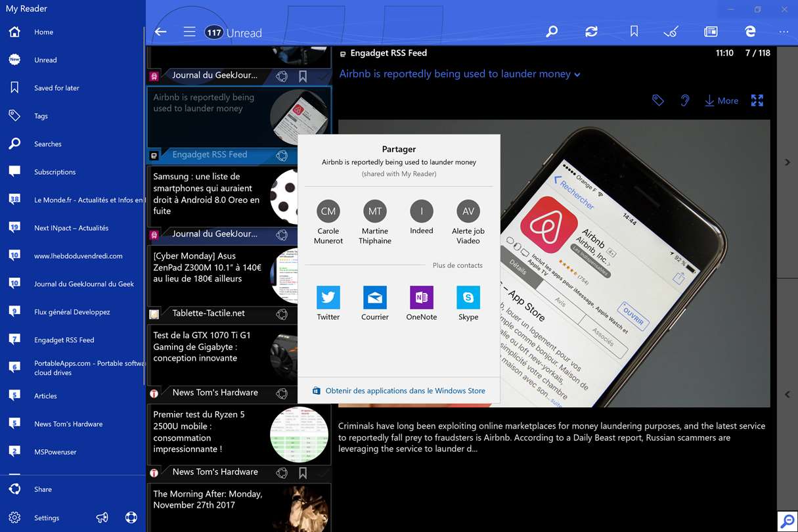Go back with the arrow icon
This screenshot has height=532, width=798.
(x=160, y=32)
